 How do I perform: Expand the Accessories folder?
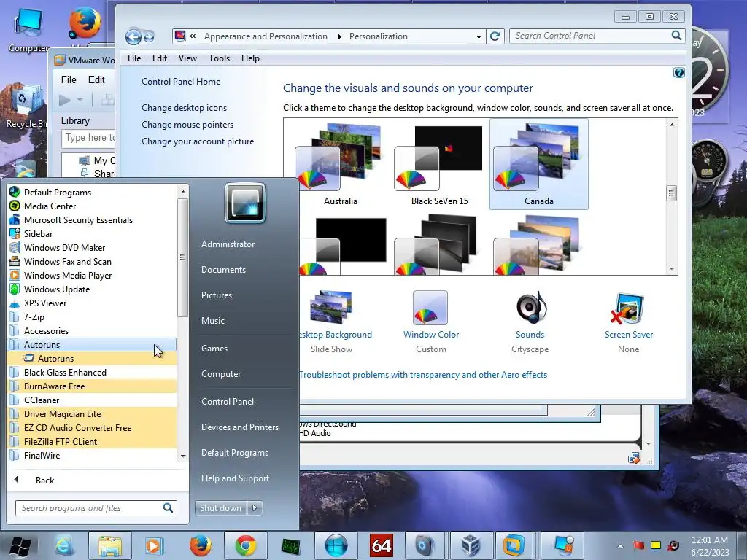93,330
